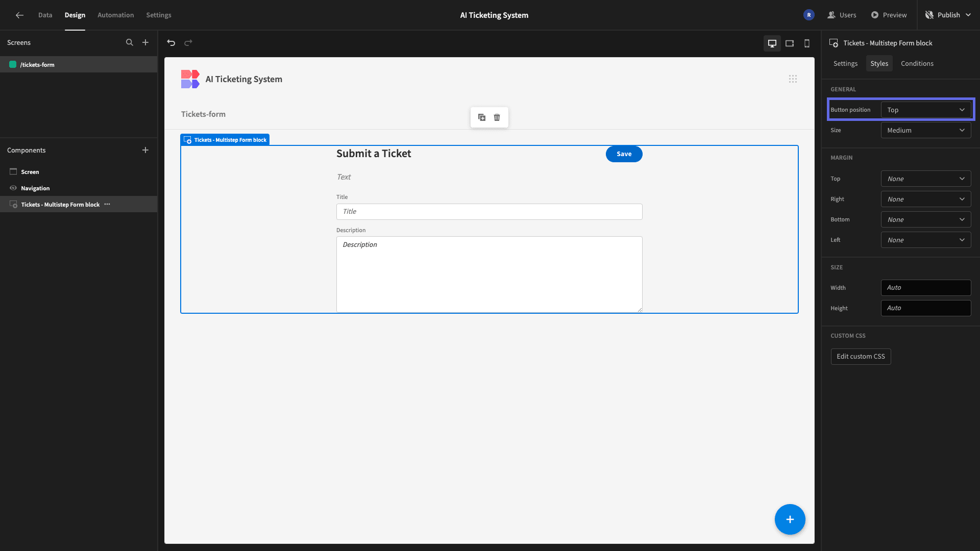The width and height of the screenshot is (980, 551).
Task: Switch to desktop preview mode
Action: pos(772,43)
